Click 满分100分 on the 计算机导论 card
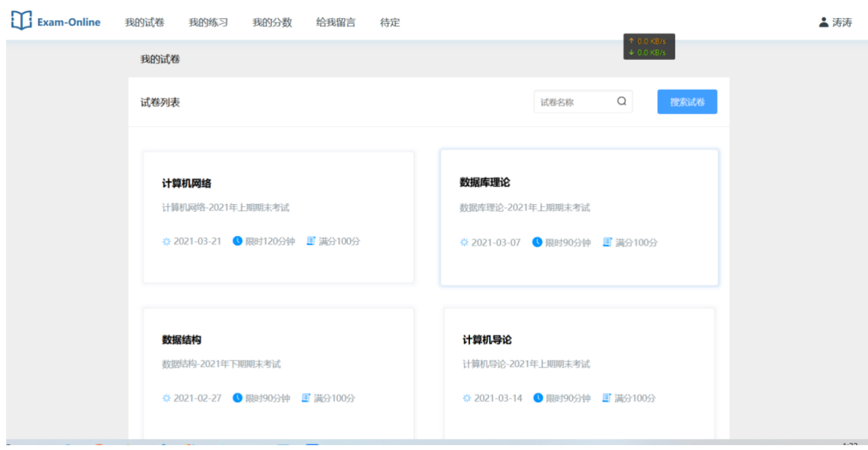 [635, 398]
